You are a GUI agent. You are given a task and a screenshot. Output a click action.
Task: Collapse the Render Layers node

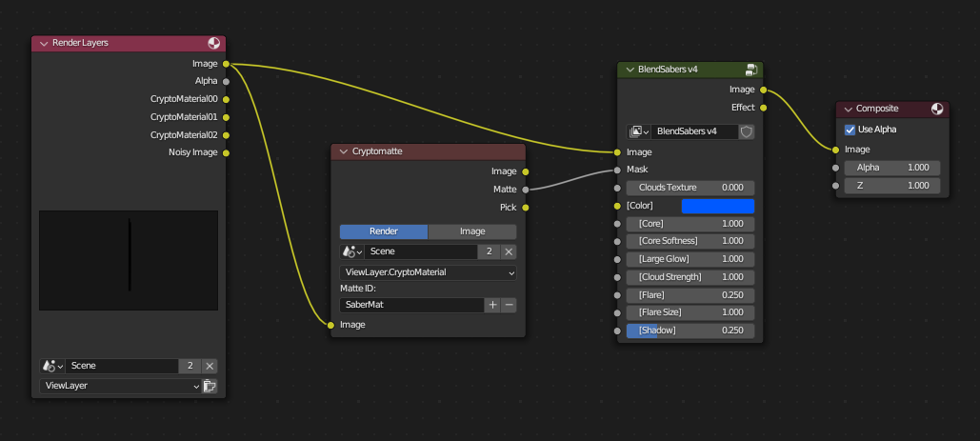coord(44,43)
